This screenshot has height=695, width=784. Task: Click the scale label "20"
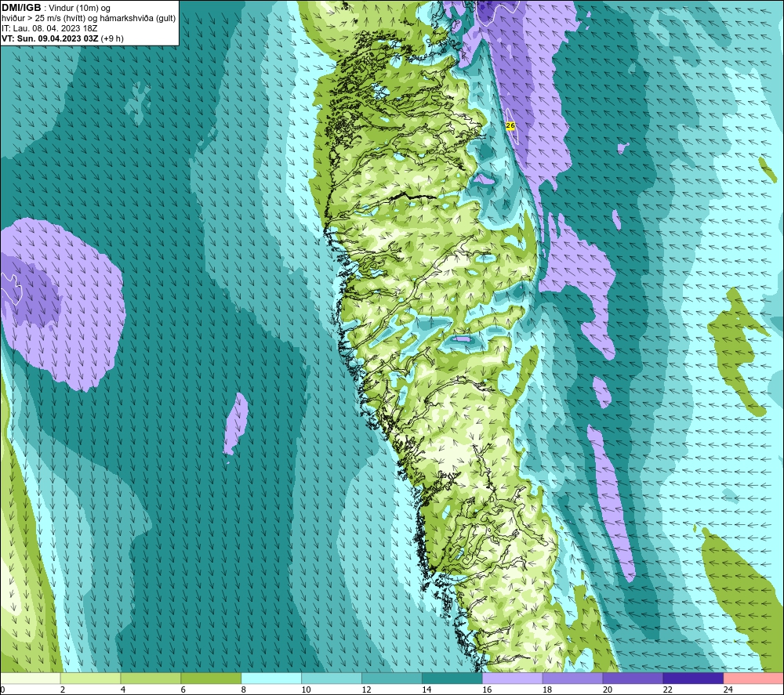608,690
